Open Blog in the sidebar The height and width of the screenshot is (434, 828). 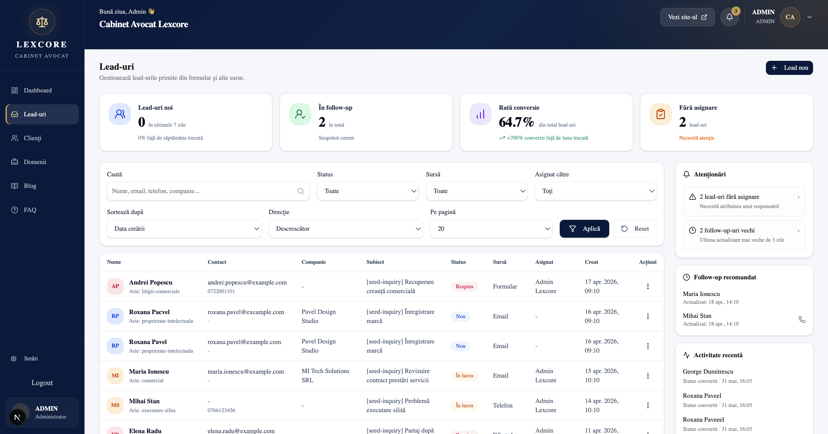pos(42,186)
